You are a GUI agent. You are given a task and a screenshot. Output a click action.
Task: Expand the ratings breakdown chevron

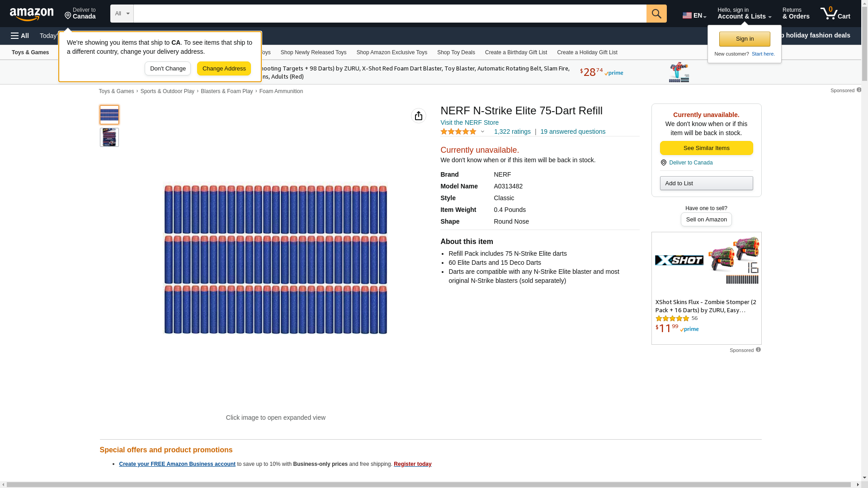(482, 131)
